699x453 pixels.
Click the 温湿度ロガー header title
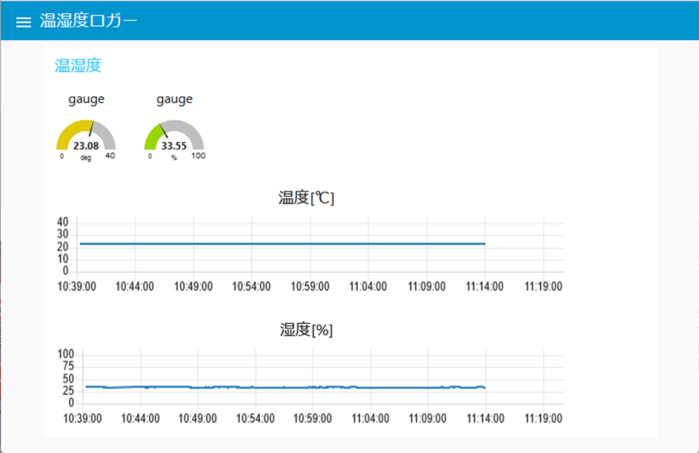(88, 21)
